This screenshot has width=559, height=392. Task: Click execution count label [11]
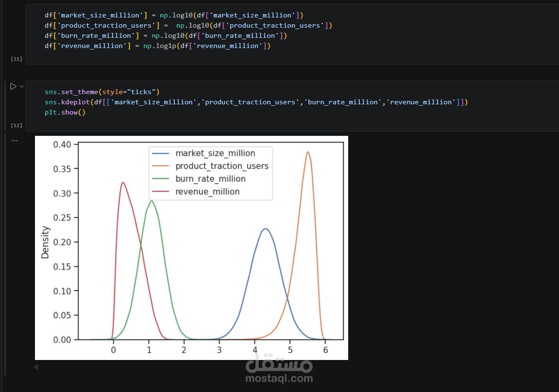click(x=17, y=59)
